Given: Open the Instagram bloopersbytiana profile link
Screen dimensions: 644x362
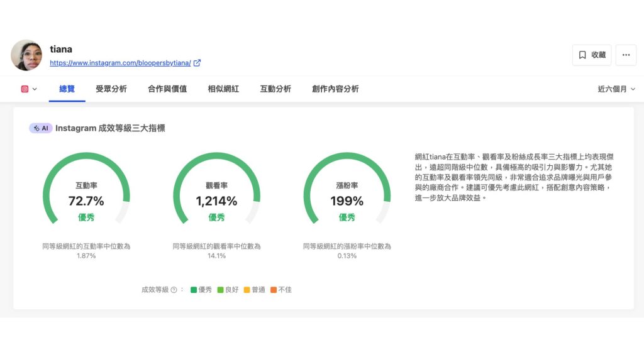Looking at the screenshot, I should tap(120, 63).
